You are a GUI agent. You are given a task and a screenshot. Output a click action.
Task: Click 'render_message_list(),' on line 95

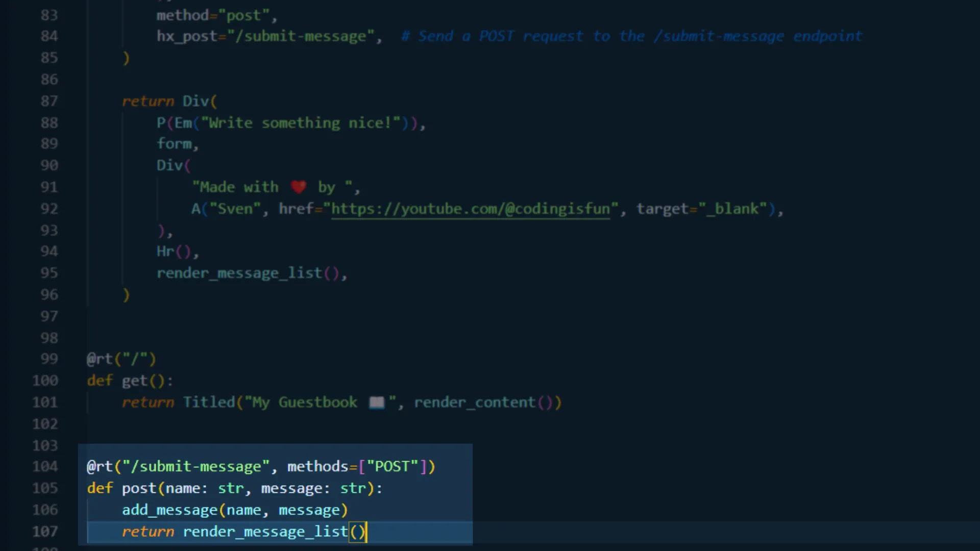click(x=252, y=273)
